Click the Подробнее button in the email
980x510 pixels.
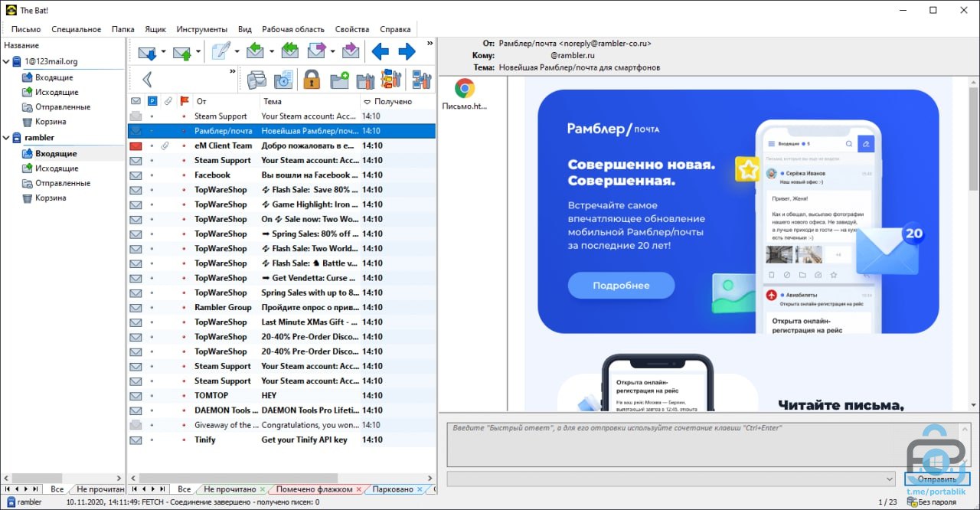[x=621, y=286]
